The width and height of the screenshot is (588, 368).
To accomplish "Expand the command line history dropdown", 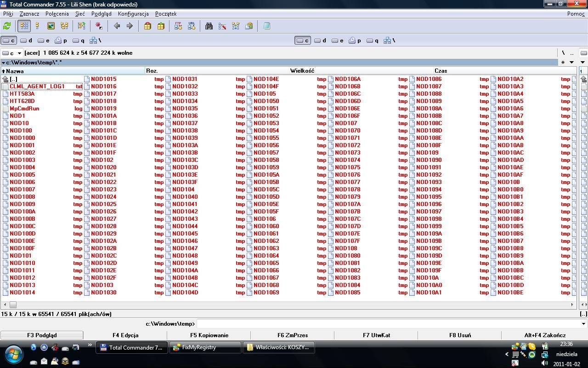I will point(583,324).
